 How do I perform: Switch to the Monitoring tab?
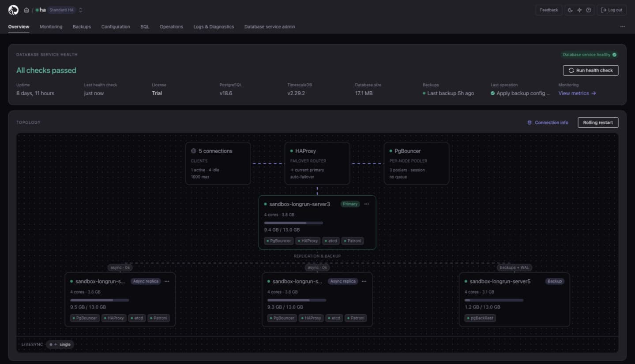click(51, 27)
